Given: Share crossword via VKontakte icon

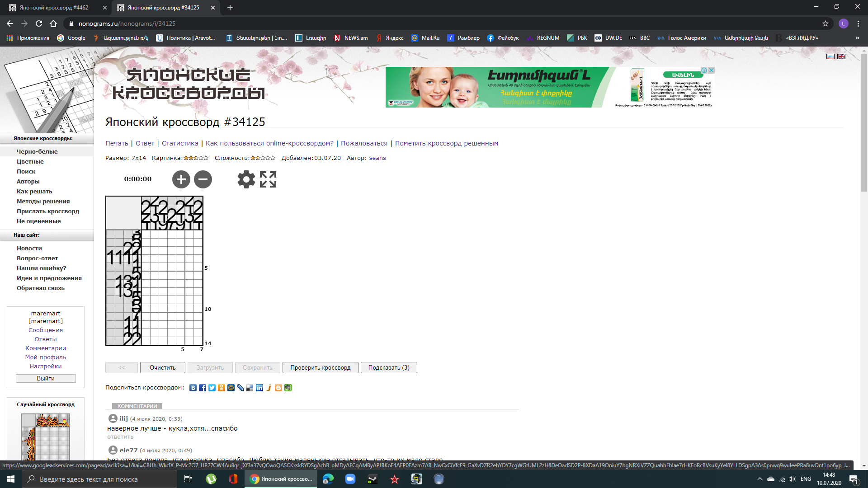Looking at the screenshot, I should tap(193, 388).
